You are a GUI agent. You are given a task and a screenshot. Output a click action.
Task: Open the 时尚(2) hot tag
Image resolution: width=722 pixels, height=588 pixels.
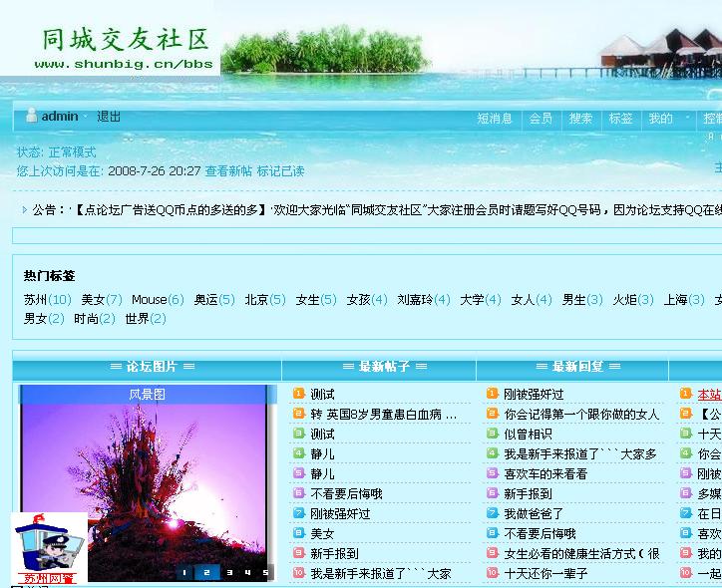(95, 319)
